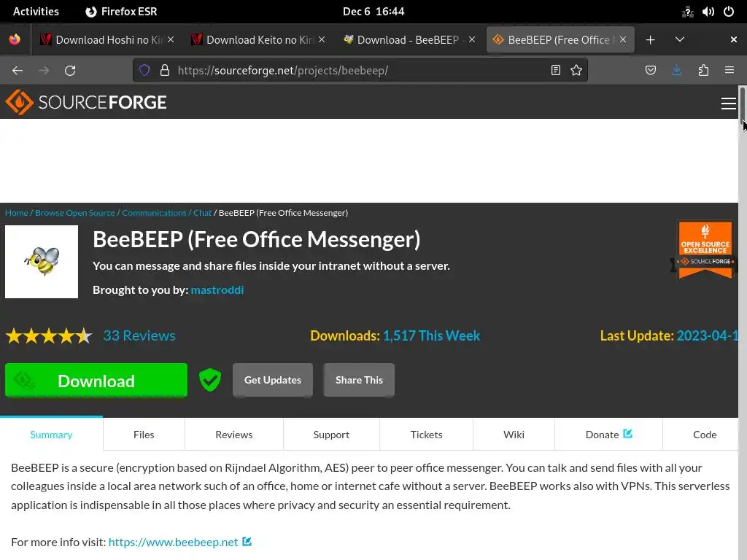Click the forward navigation arrow
This screenshot has width=747, height=560.
pyautogui.click(x=44, y=71)
